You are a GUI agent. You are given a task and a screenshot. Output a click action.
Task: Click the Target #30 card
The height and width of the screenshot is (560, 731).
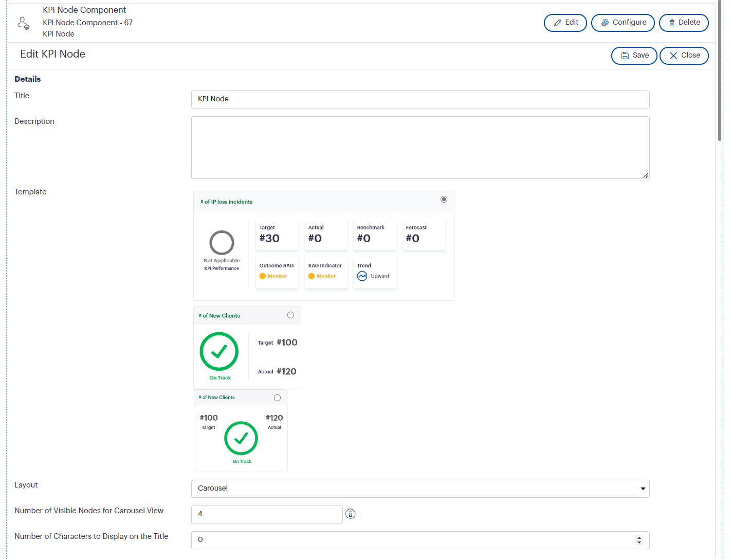tap(277, 234)
